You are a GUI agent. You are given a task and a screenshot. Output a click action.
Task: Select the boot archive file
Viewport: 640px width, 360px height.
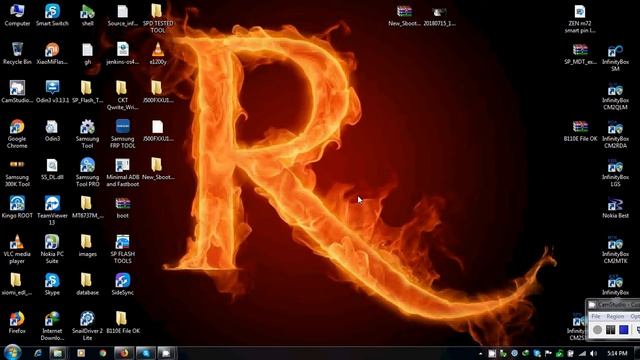click(122, 207)
